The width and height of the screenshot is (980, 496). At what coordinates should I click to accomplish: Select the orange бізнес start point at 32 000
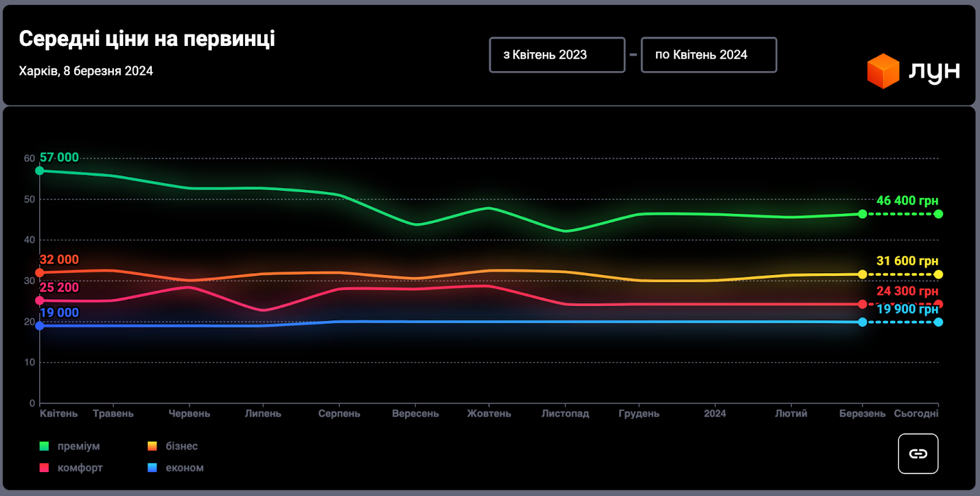click(x=40, y=272)
